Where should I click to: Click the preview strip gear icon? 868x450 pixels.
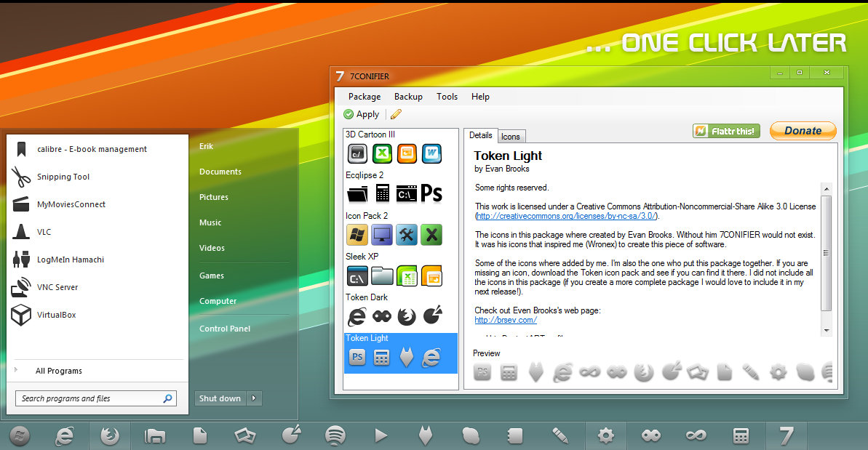[x=778, y=373]
